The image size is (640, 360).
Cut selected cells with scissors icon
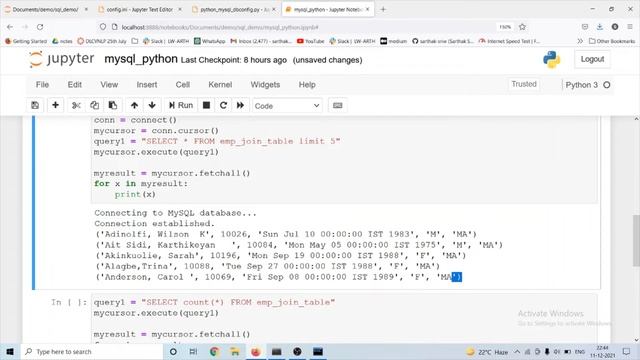(x=76, y=105)
